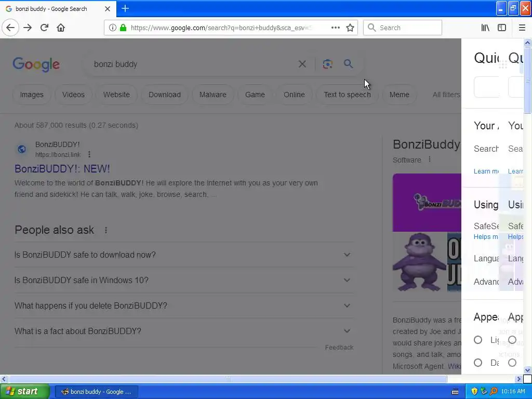The image size is (532, 399).
Task: Click the Helps manage SafeSearch link
Action: click(486, 237)
